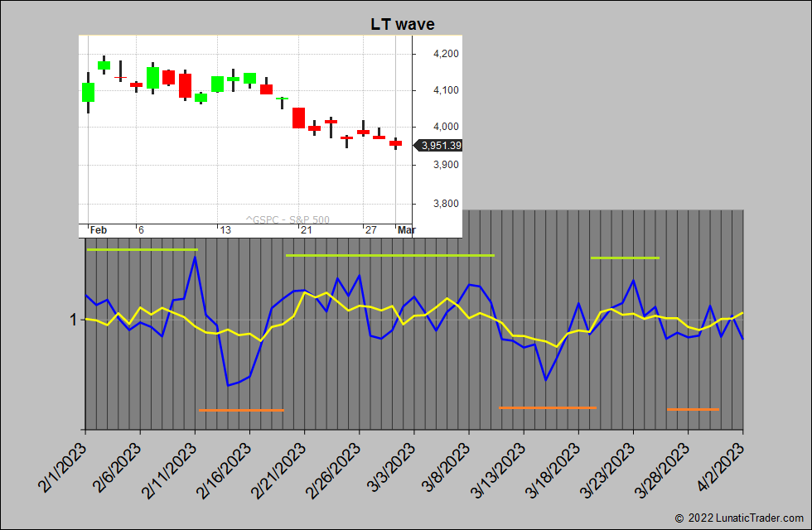
Task: Click the LT wave chart title
Action: (x=402, y=25)
